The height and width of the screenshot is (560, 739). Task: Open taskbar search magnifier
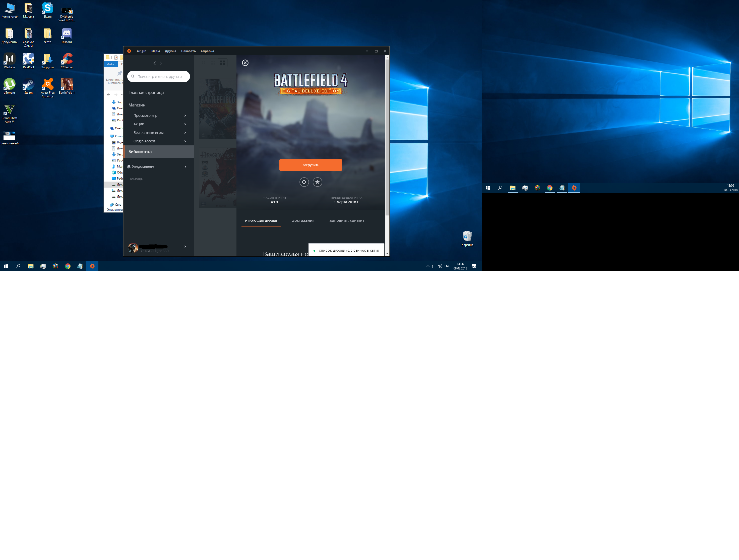coord(18,266)
